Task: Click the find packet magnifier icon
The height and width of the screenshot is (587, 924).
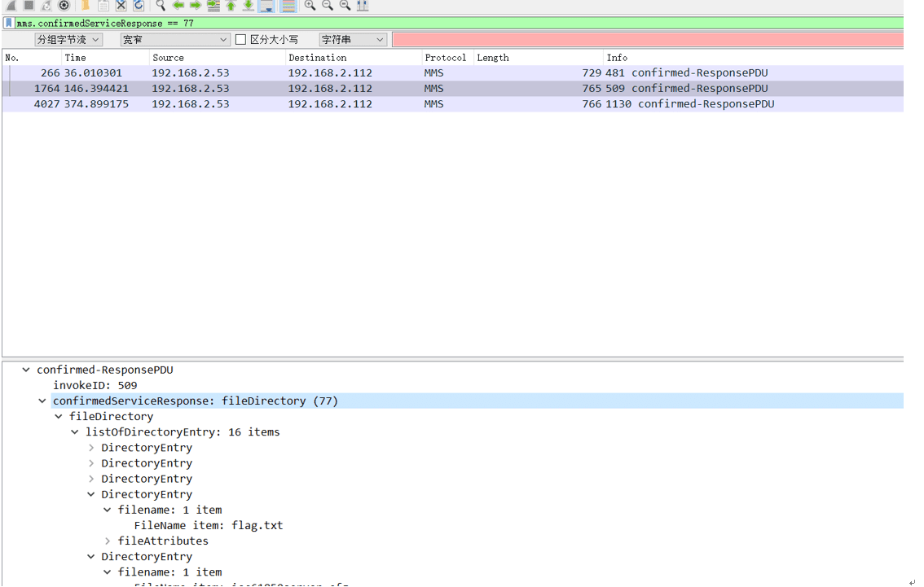Action: (161, 6)
